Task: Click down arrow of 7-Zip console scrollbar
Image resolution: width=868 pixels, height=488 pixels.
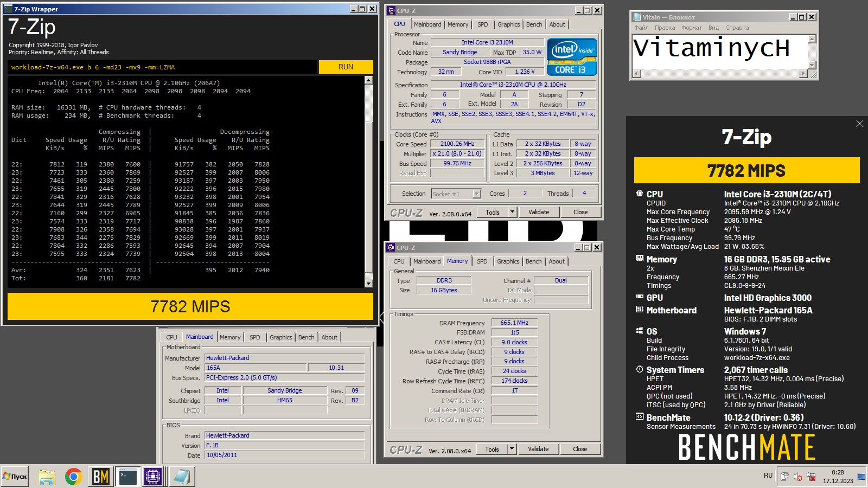Action: (x=369, y=283)
